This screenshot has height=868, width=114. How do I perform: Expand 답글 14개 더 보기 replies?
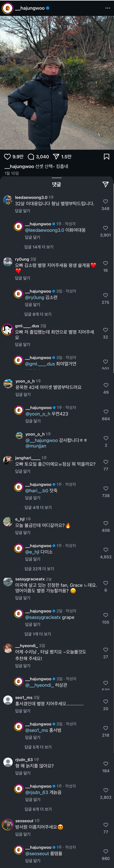39,247
